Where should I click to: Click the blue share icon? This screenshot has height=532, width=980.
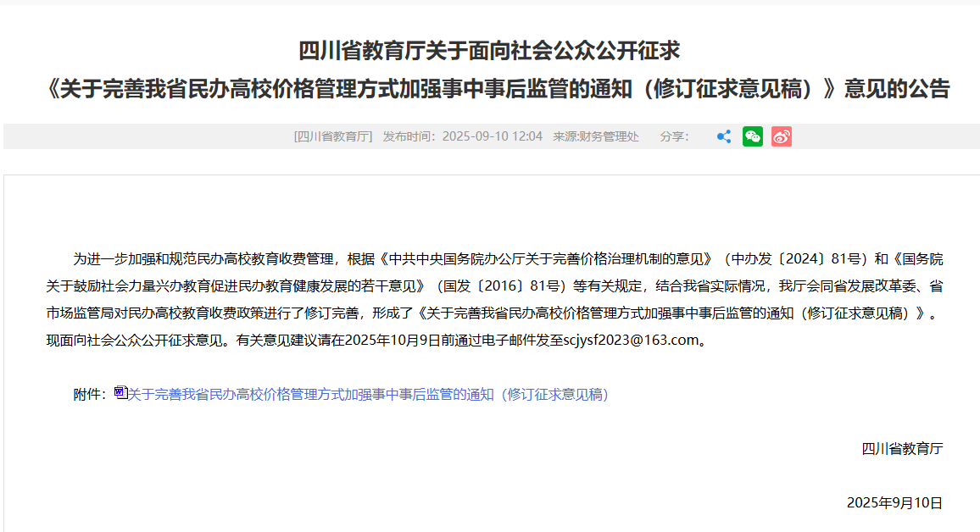(x=724, y=136)
